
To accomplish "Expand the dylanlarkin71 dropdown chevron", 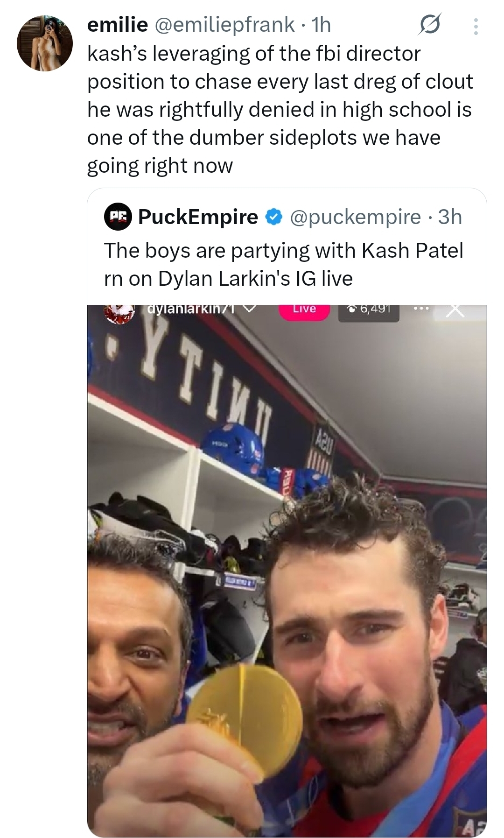I will [x=250, y=309].
